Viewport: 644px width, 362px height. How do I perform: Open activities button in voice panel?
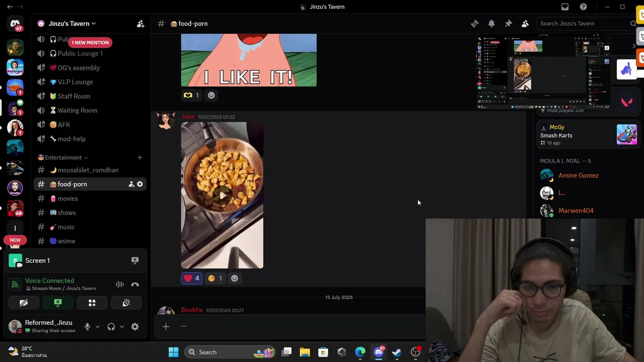click(92, 303)
